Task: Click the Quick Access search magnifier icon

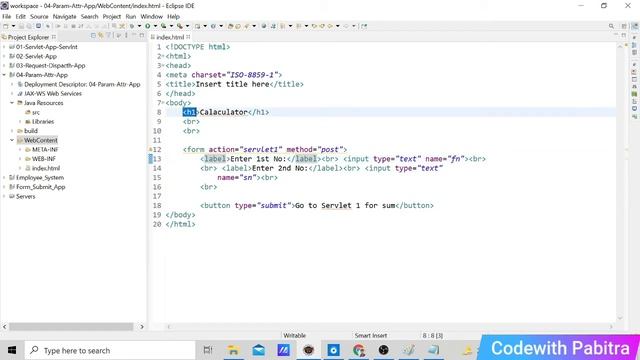Action: point(611,26)
